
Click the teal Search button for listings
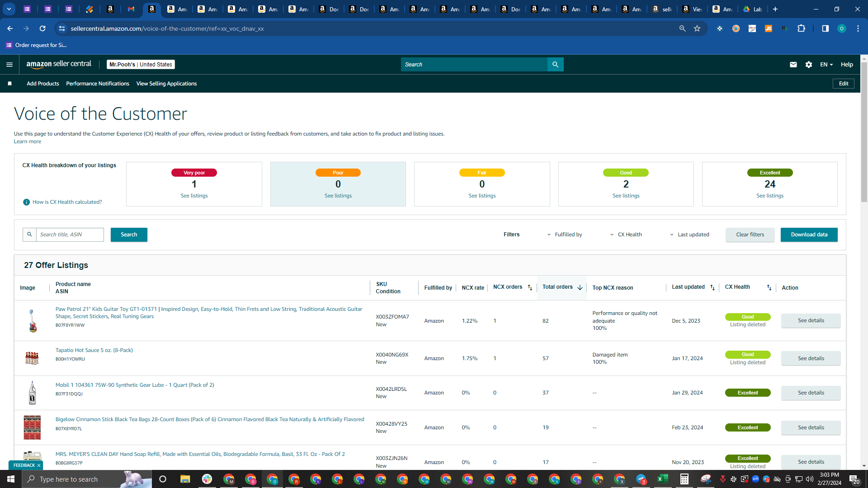[129, 235]
